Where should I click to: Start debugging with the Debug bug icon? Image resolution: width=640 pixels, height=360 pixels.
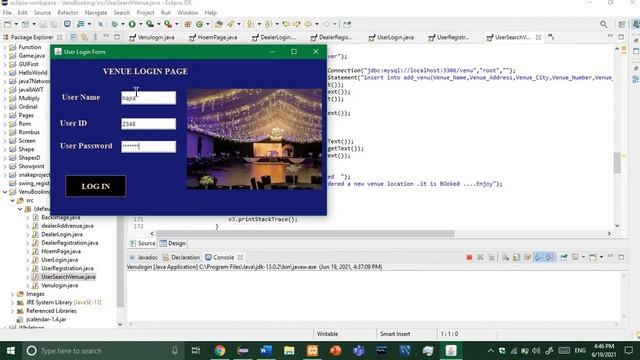point(114,24)
